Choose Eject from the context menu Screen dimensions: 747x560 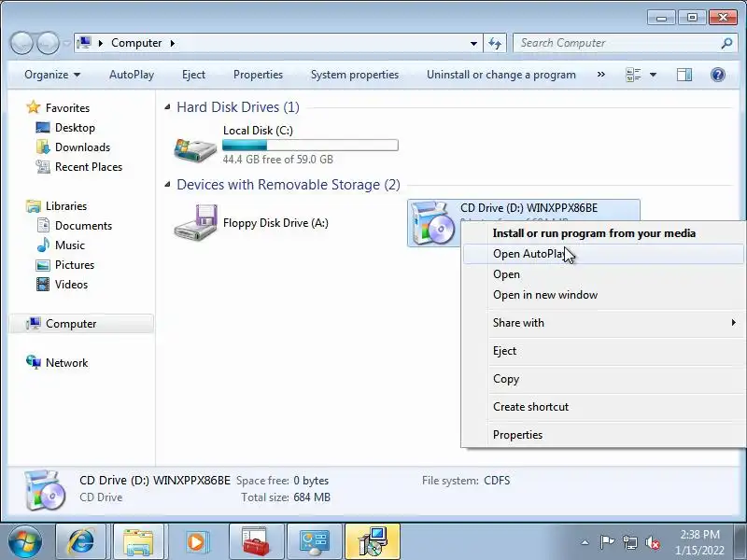tap(603, 351)
